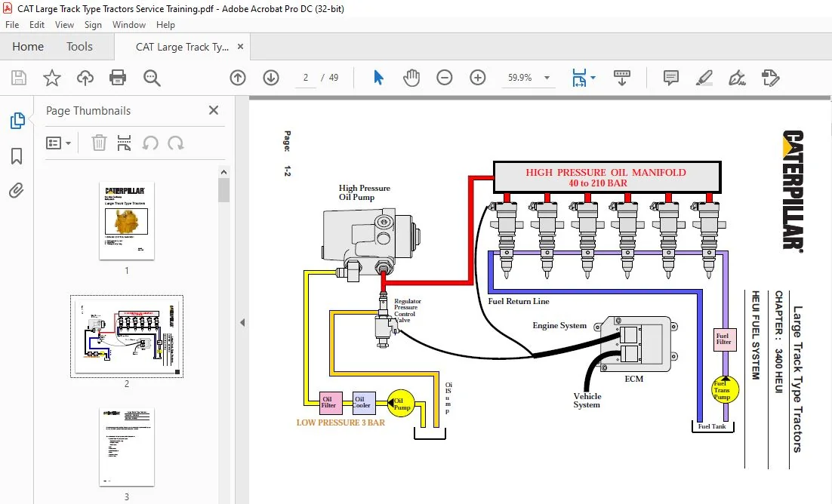Rotate the page counterclockwise
The width and height of the screenshot is (832, 504).
click(x=150, y=143)
